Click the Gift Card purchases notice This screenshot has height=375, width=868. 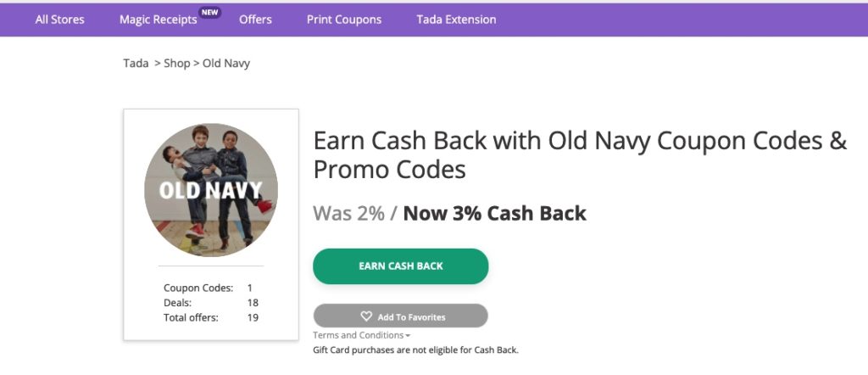click(x=415, y=350)
